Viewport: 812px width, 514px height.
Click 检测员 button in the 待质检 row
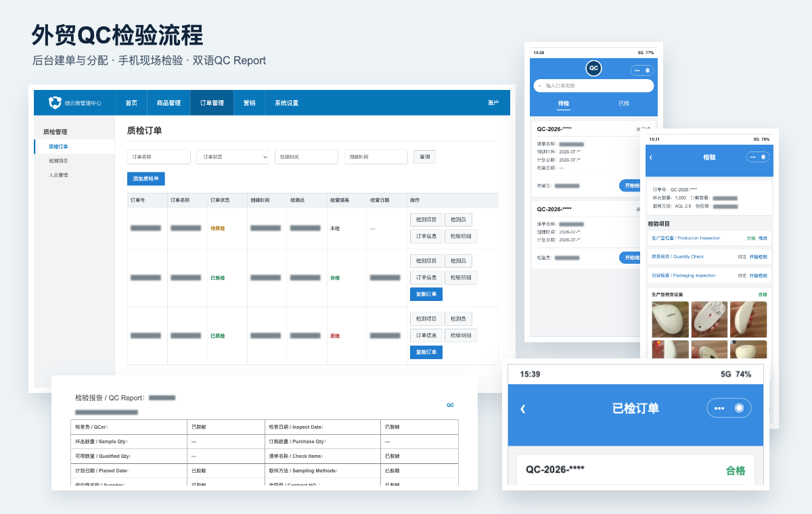tap(458, 220)
